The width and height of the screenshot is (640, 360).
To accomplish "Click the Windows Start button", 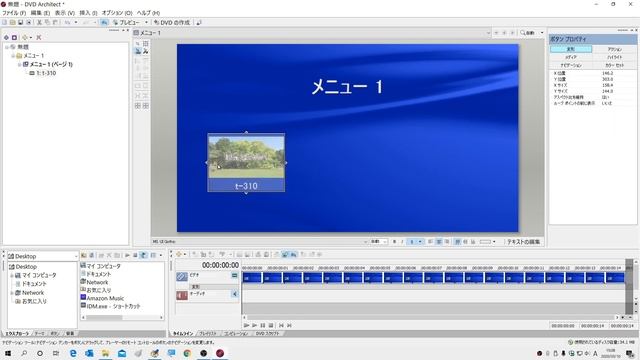I will 8,353.
